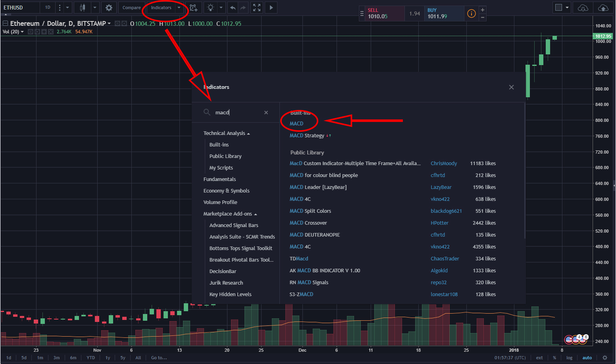Toggle percent scale
Screen dimensions: 616x364
pos(554,358)
